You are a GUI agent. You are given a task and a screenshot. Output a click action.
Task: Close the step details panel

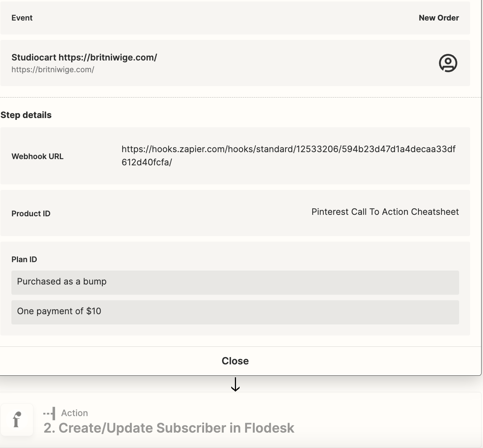tap(235, 361)
